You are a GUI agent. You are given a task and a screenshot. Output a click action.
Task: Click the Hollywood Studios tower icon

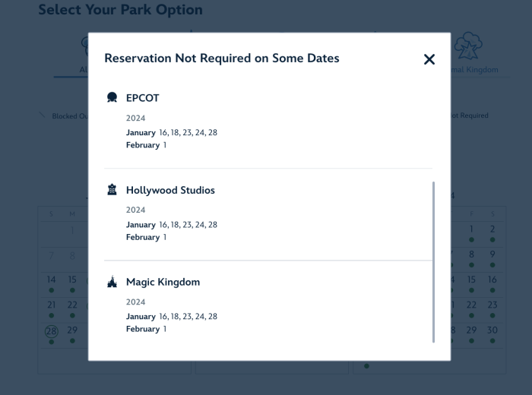tap(112, 190)
